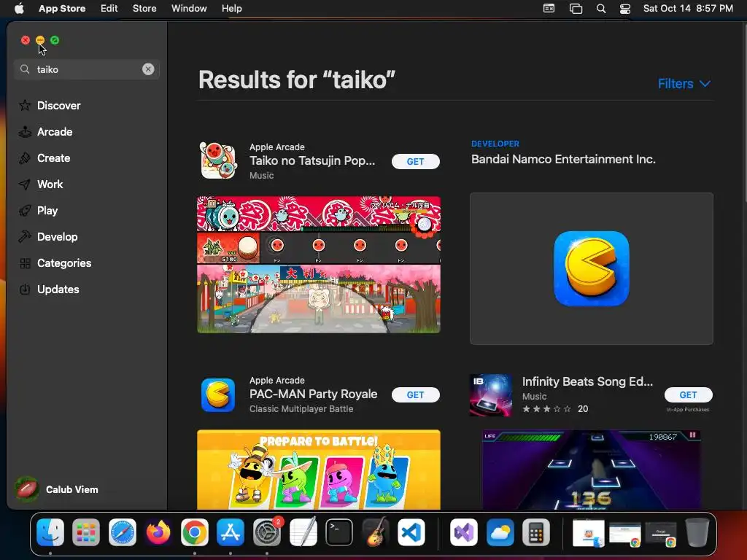Launch Firefox from the Dock
Viewport: 747px width, 560px height.
click(158, 532)
